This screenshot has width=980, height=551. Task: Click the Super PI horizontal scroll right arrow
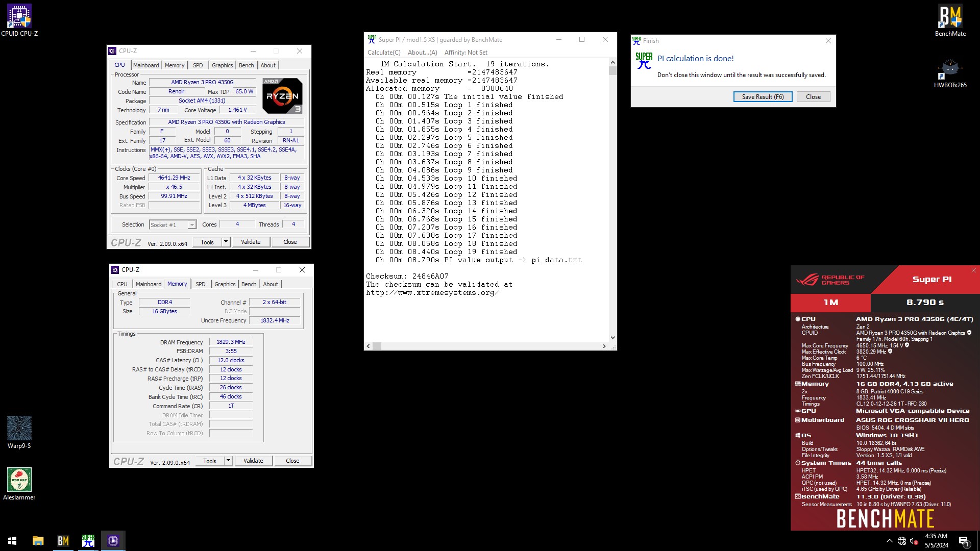coord(604,346)
